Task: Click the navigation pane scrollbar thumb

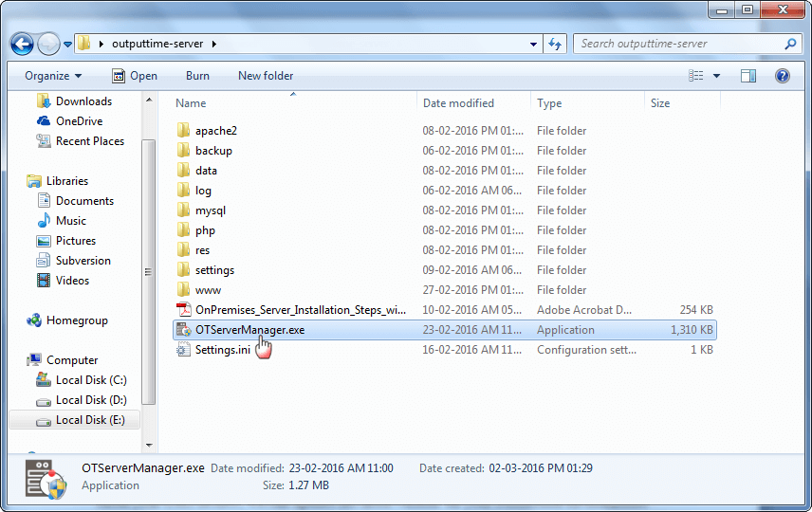Action: point(148,272)
